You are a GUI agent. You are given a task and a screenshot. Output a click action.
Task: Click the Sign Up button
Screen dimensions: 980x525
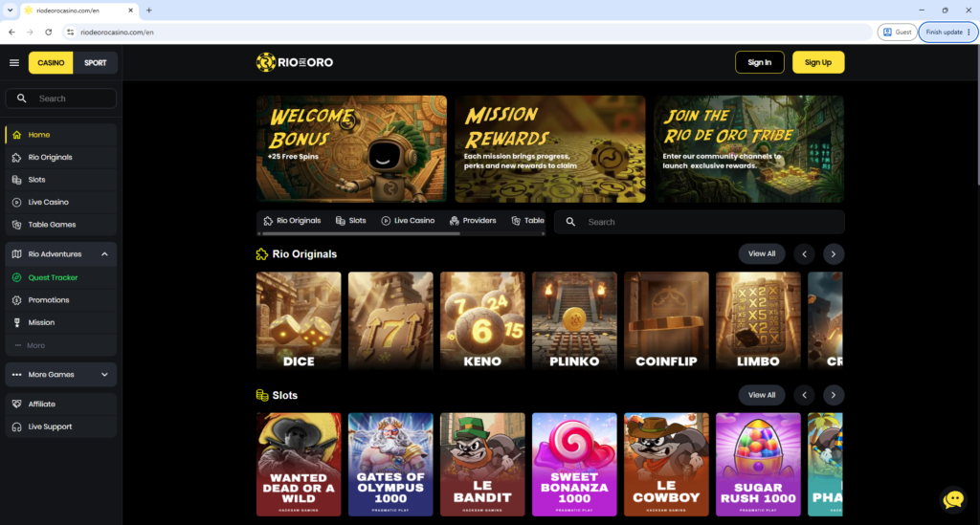point(818,62)
